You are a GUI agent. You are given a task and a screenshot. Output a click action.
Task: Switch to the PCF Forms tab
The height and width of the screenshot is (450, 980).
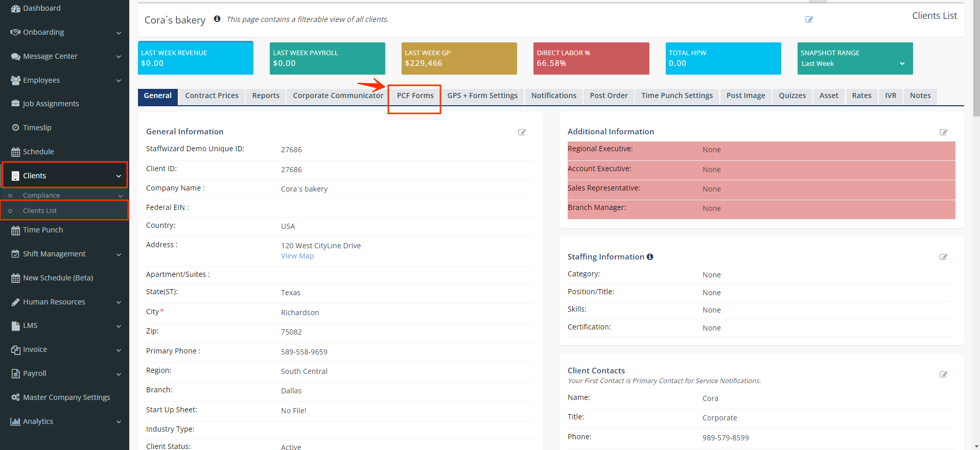point(415,96)
